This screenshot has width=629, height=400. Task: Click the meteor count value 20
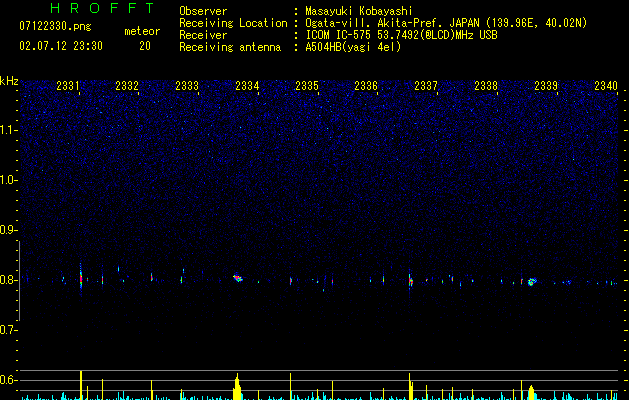(x=145, y=46)
